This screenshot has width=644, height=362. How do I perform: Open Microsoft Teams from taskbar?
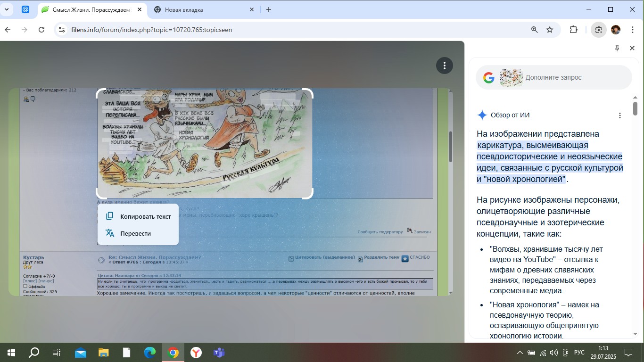(x=219, y=353)
